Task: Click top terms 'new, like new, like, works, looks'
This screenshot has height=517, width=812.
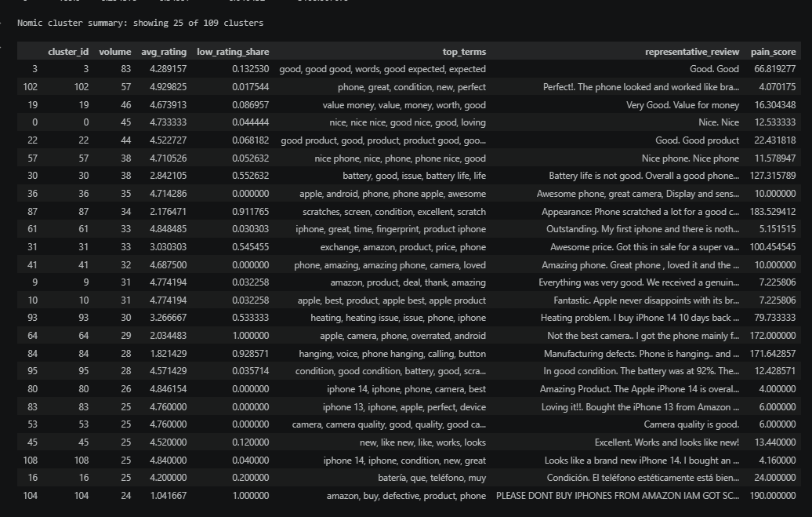Action: [422, 442]
